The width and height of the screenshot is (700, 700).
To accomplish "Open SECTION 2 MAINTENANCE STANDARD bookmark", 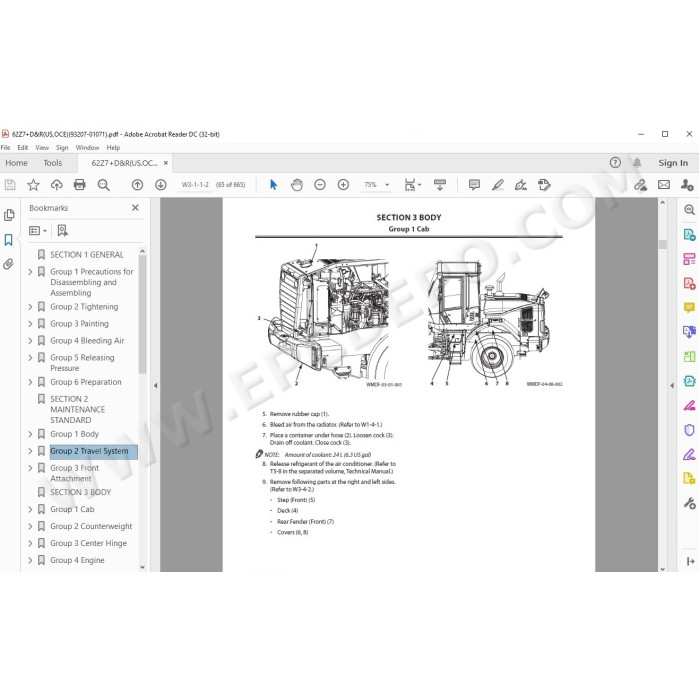I will [78, 409].
